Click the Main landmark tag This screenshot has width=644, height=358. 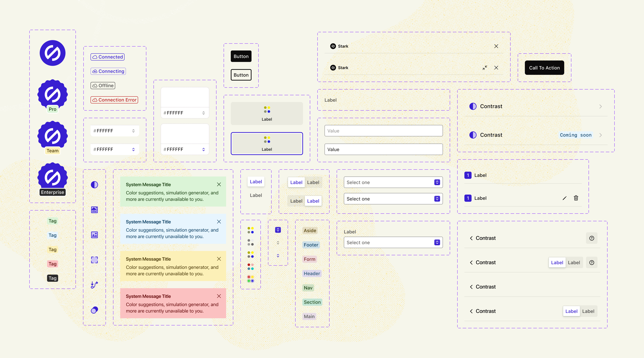309,316
